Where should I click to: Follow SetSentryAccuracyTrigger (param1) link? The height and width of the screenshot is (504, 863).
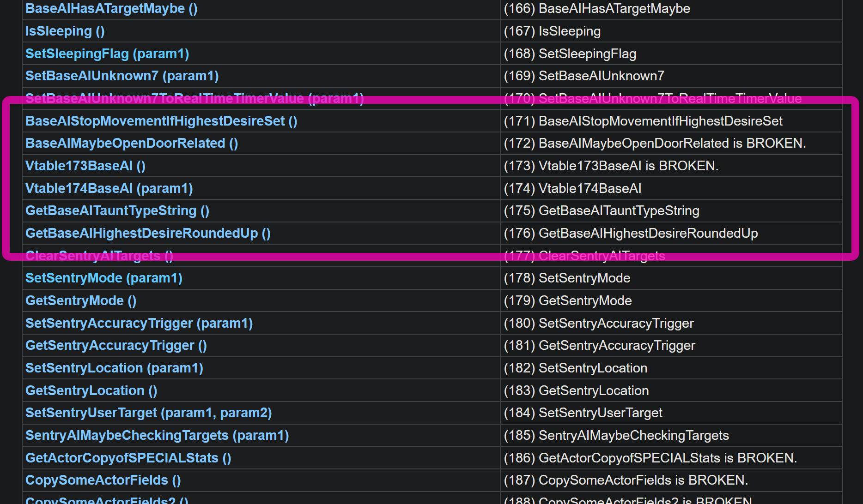click(139, 323)
